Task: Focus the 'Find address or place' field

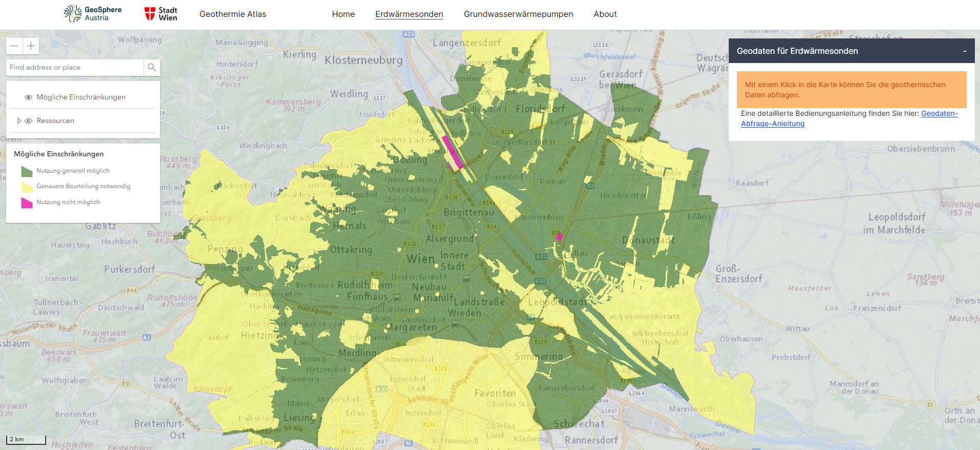Action: pyautogui.click(x=75, y=67)
